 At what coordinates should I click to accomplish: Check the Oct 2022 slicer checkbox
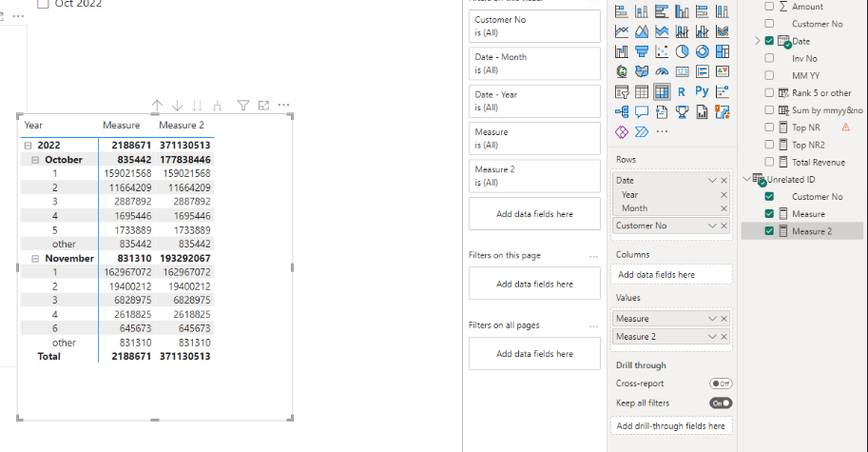43,3
